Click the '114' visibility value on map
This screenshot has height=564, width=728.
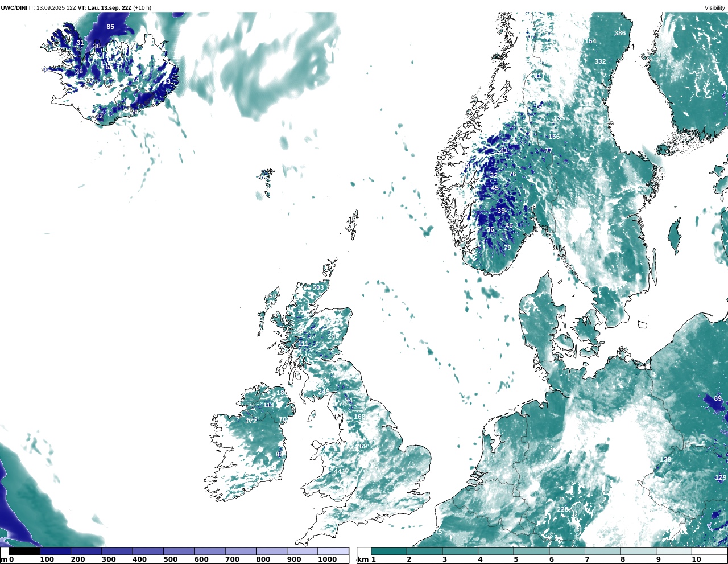tap(268, 405)
